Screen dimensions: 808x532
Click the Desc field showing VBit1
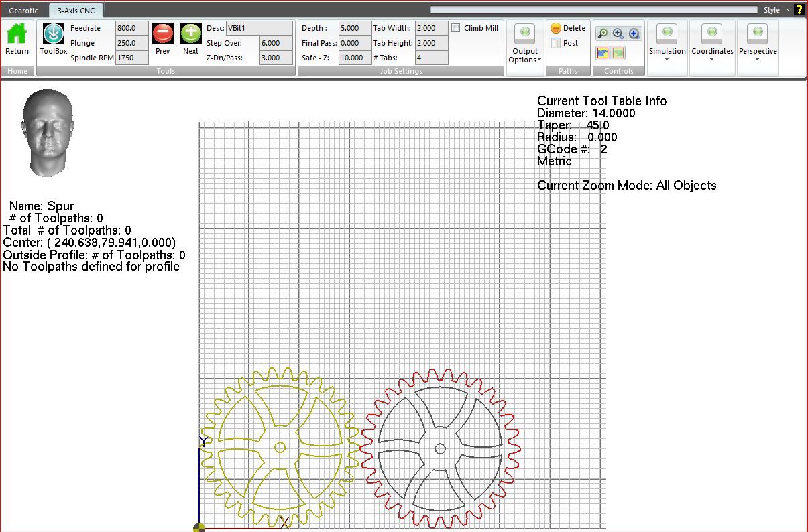[259, 28]
